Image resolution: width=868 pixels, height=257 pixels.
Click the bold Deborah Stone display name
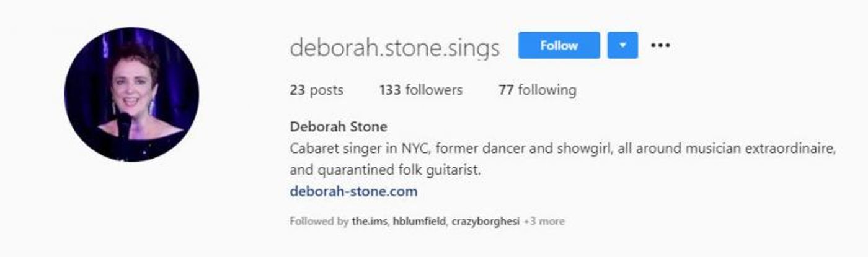coord(339,127)
